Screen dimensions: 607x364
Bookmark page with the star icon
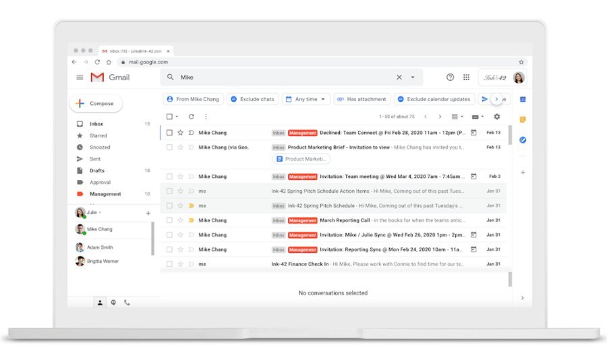(x=521, y=62)
